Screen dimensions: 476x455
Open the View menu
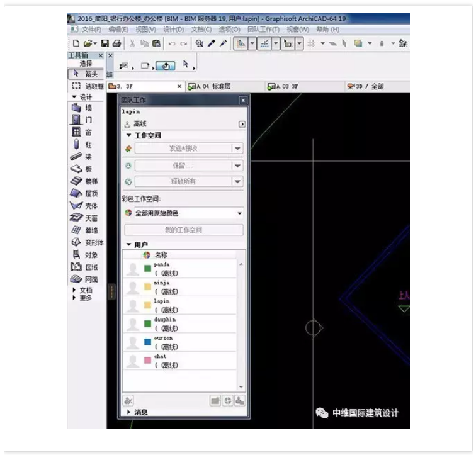pyautogui.click(x=145, y=30)
